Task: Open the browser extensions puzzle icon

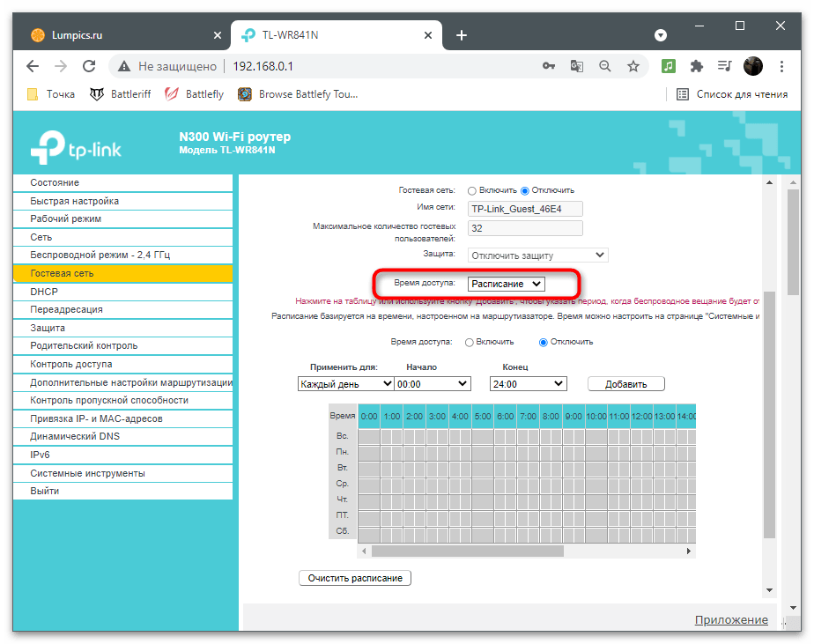Action: (x=696, y=66)
